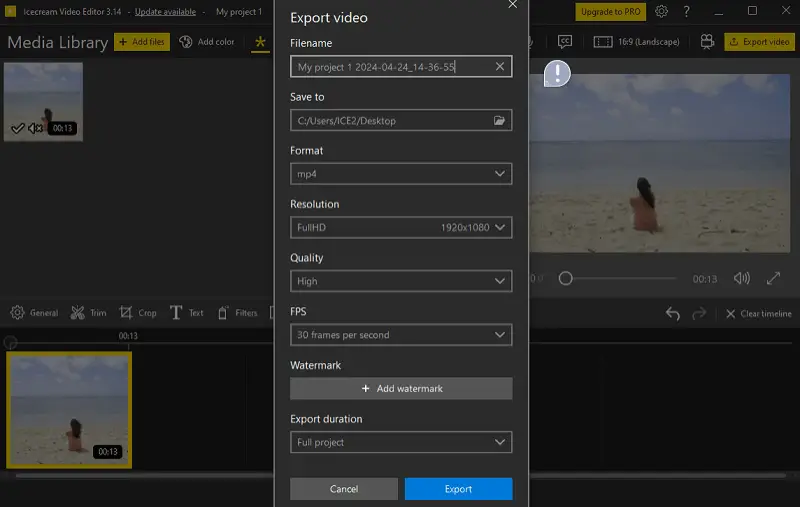Click the Add color palette icon
This screenshot has width=800, height=507.
(x=185, y=42)
